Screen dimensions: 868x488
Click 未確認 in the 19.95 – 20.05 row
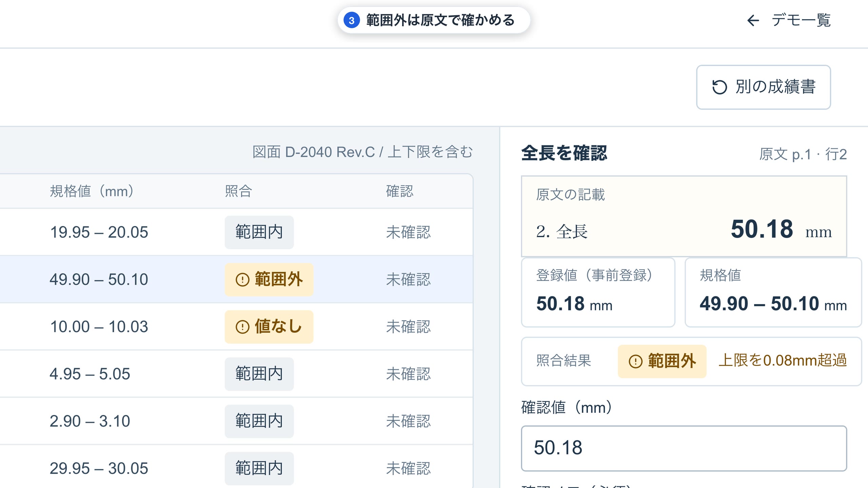coord(408,232)
